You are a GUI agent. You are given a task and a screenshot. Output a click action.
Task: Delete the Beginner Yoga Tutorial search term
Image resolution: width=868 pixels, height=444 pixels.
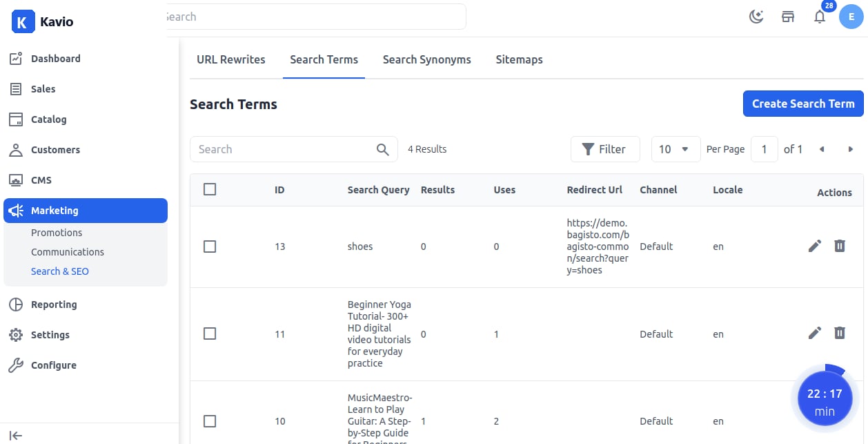click(x=840, y=334)
